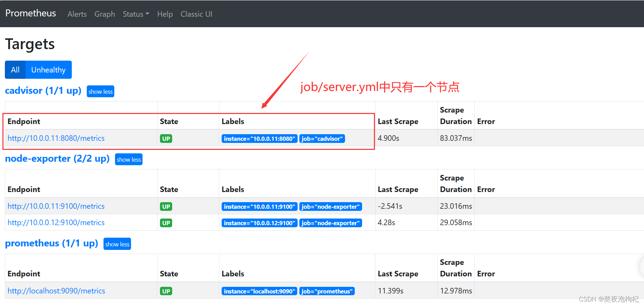Viewport: 644px width, 306px height.
Task: Click job="node-exporter" label in 10.0.0.12:9100 row
Action: (x=331, y=223)
